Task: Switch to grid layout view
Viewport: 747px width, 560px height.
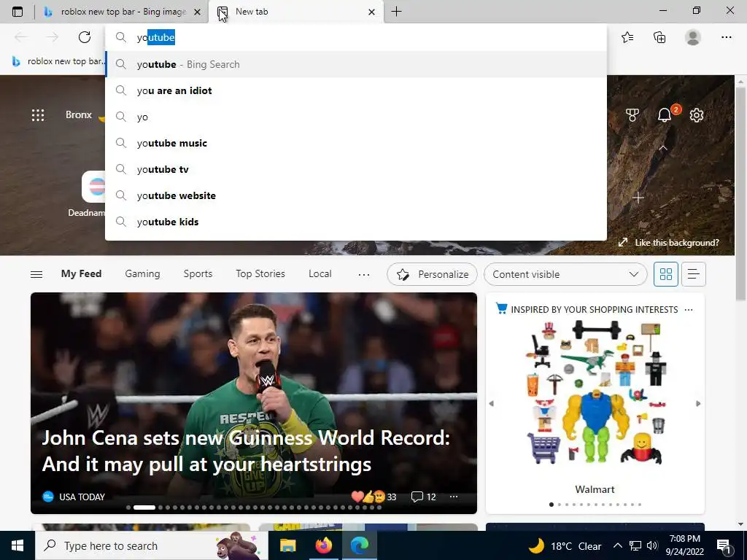Action: tap(665, 274)
